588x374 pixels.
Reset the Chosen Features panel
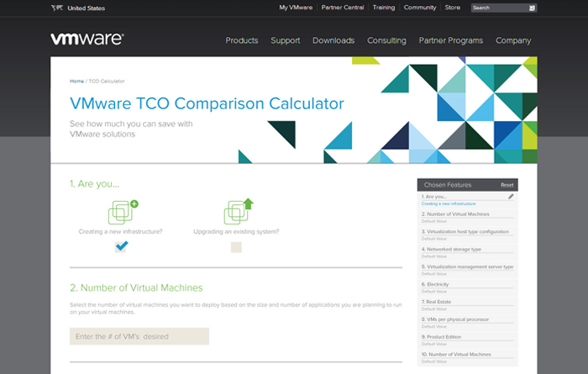point(507,185)
